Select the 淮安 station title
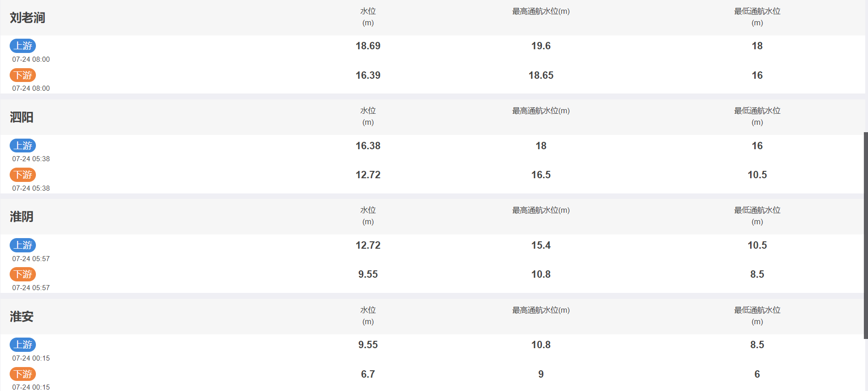 [x=22, y=317]
